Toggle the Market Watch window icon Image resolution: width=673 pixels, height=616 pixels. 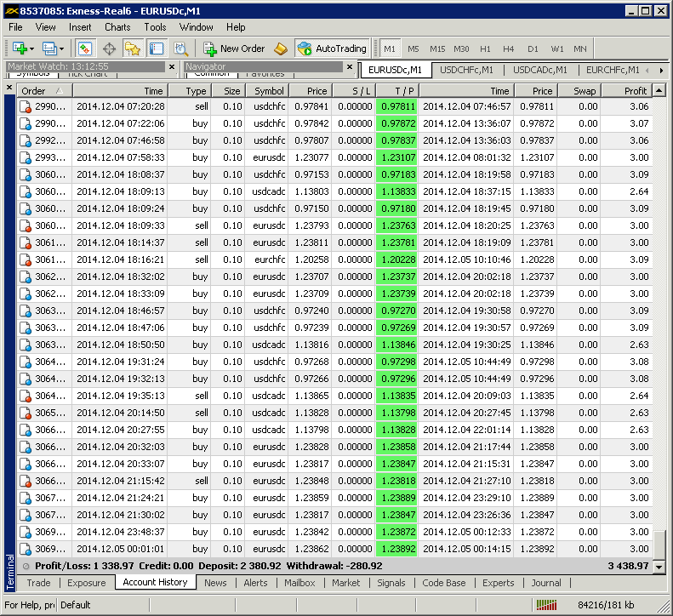point(85,48)
